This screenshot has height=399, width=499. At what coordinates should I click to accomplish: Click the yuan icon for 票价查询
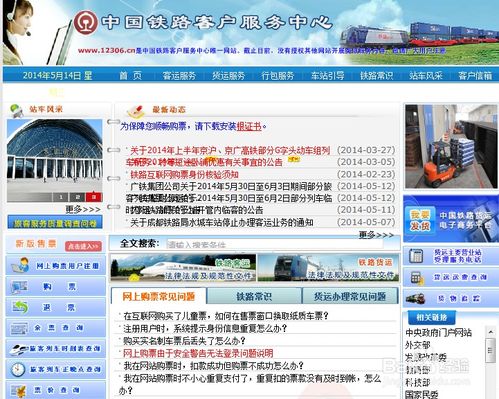tap(19, 391)
